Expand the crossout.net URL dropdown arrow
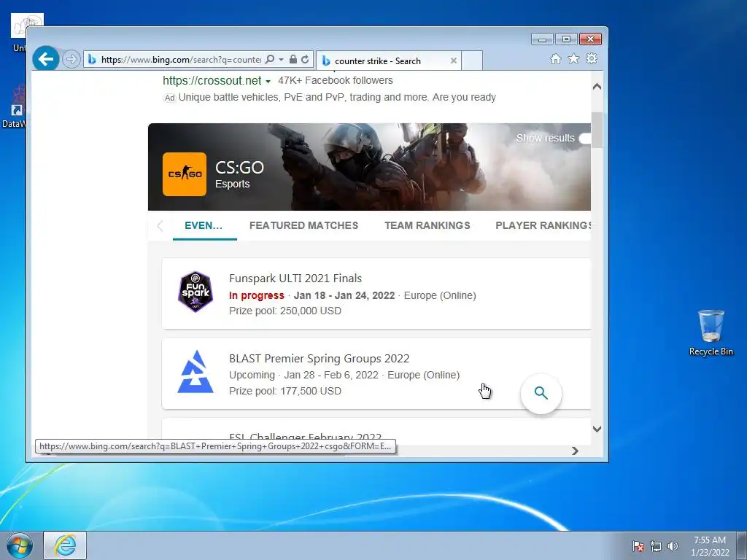The image size is (747, 560). pos(268,82)
